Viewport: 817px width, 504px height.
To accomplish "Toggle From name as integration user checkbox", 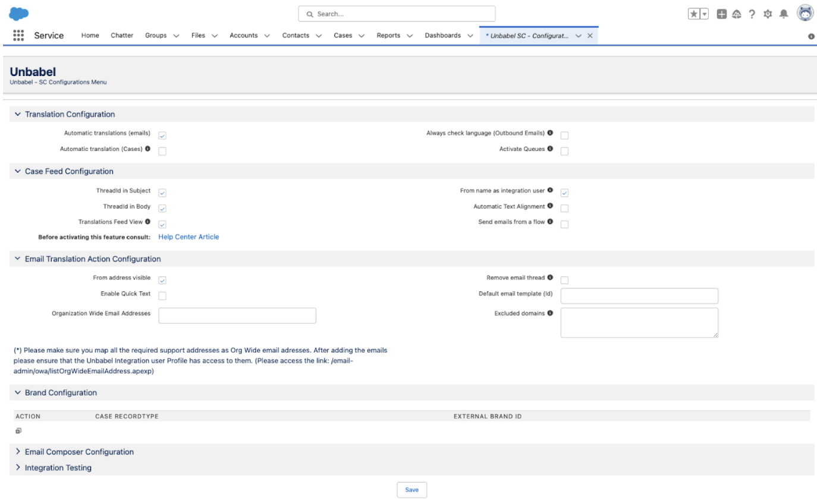I will (564, 193).
